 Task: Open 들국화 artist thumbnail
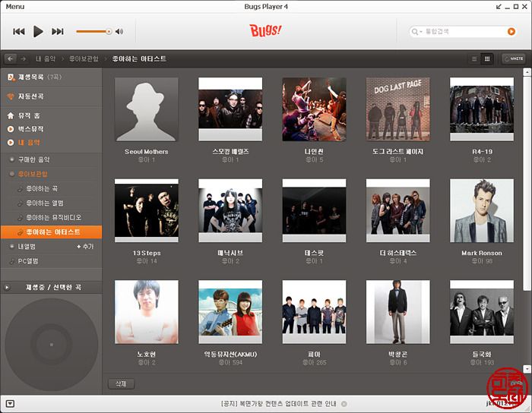pos(482,312)
